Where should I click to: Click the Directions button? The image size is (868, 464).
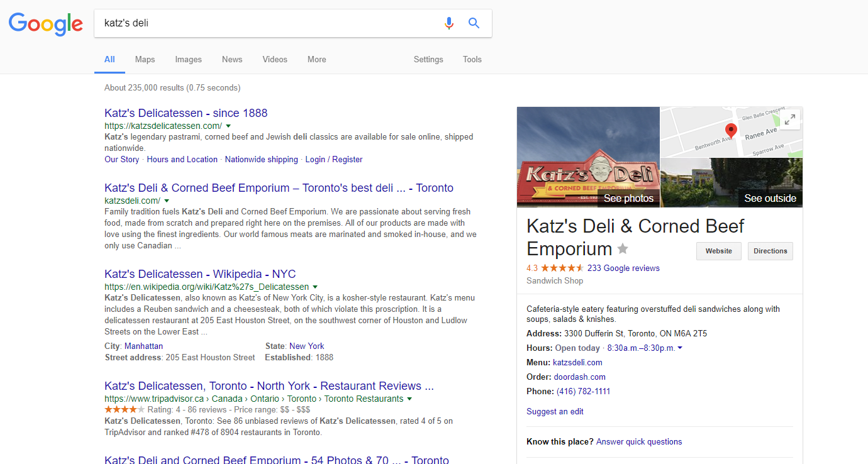coord(771,251)
